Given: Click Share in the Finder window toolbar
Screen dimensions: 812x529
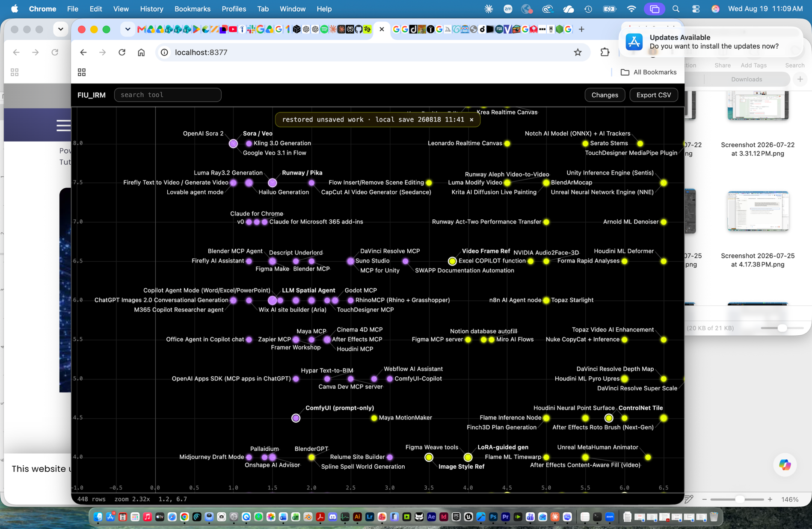Looking at the screenshot, I should (x=722, y=65).
